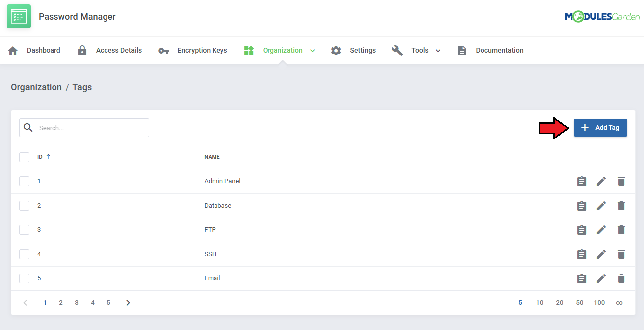Edit the Email tag
Image resolution: width=644 pixels, height=330 pixels.
[601, 278]
